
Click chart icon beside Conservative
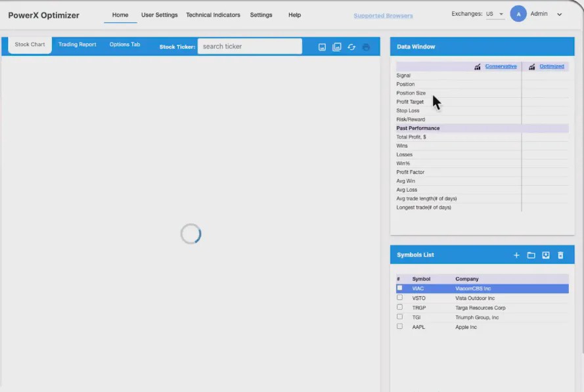477,66
